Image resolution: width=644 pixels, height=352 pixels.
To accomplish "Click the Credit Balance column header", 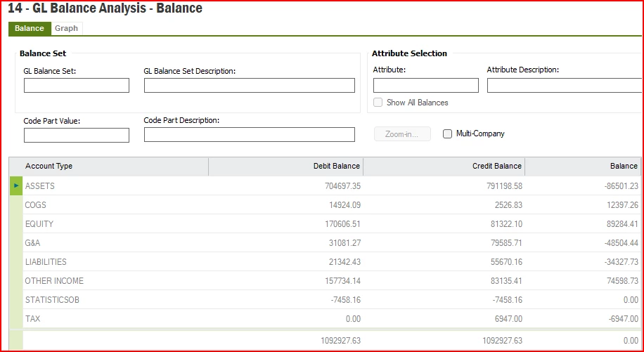I will tap(444, 166).
